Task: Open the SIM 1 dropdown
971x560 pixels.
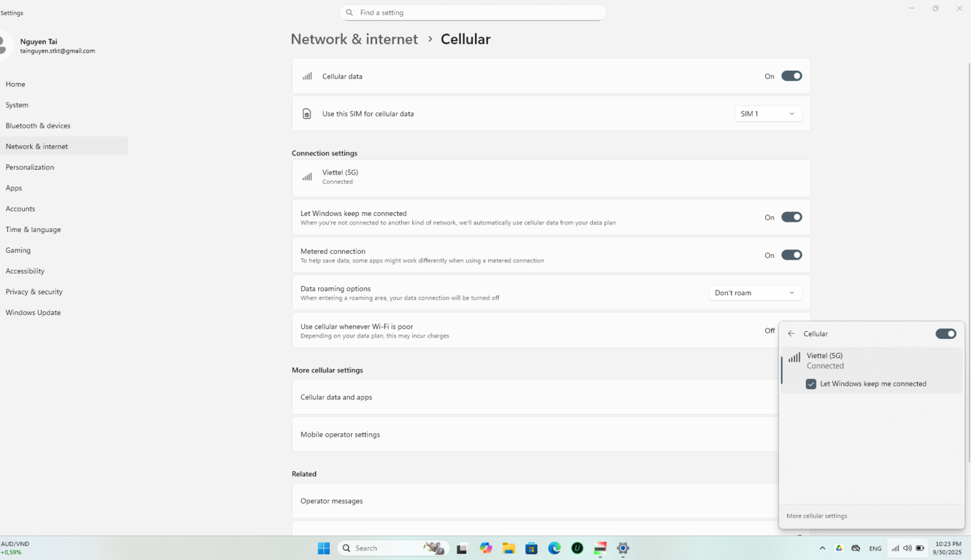Action: [767, 114]
